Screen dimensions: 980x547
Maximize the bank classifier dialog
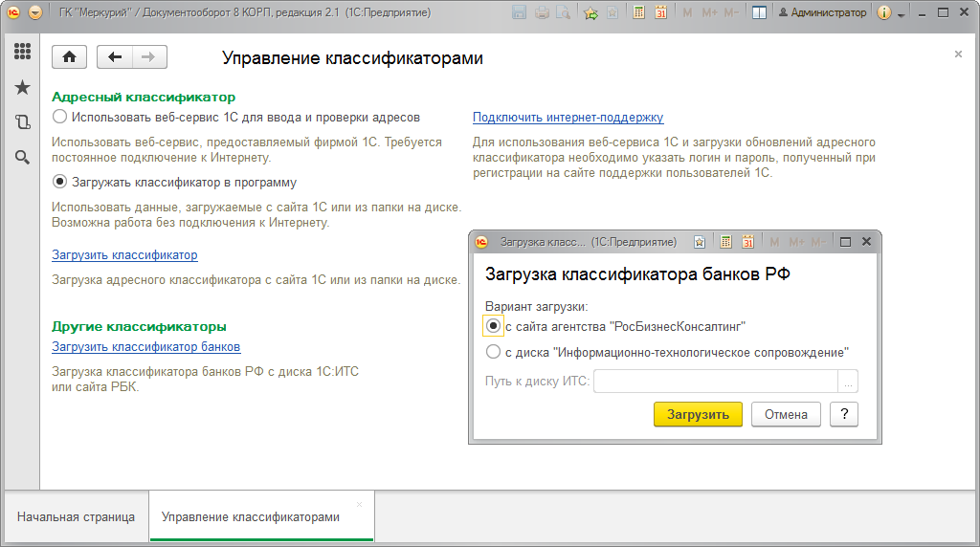[x=845, y=242]
